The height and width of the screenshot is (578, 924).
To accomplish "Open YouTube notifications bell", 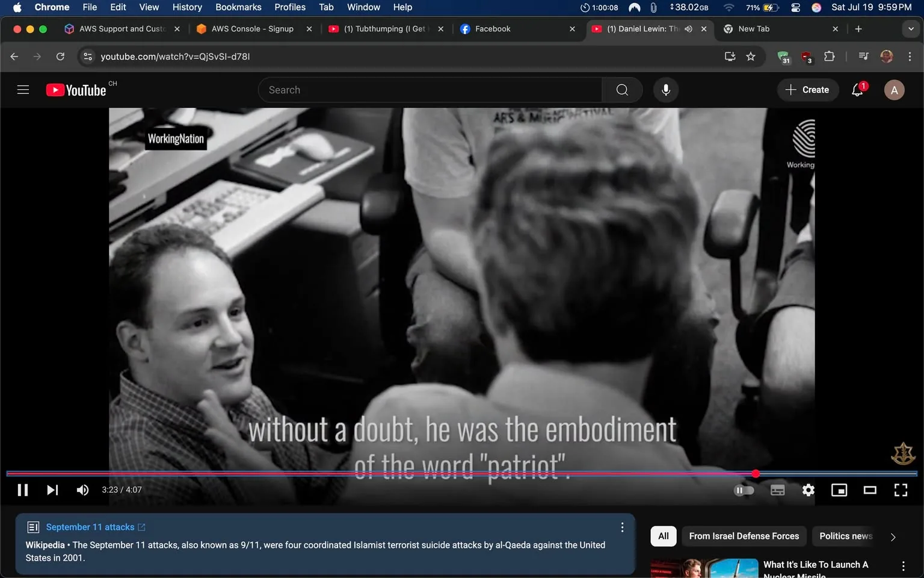I will coord(857,90).
